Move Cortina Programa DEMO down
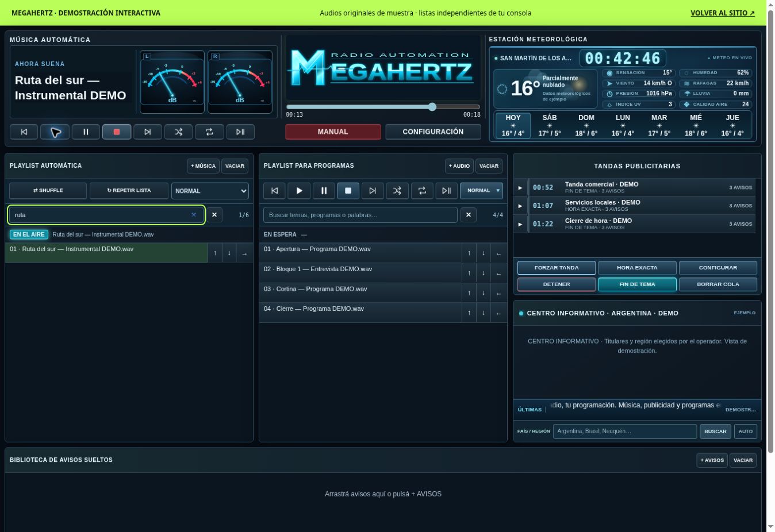 click(484, 293)
